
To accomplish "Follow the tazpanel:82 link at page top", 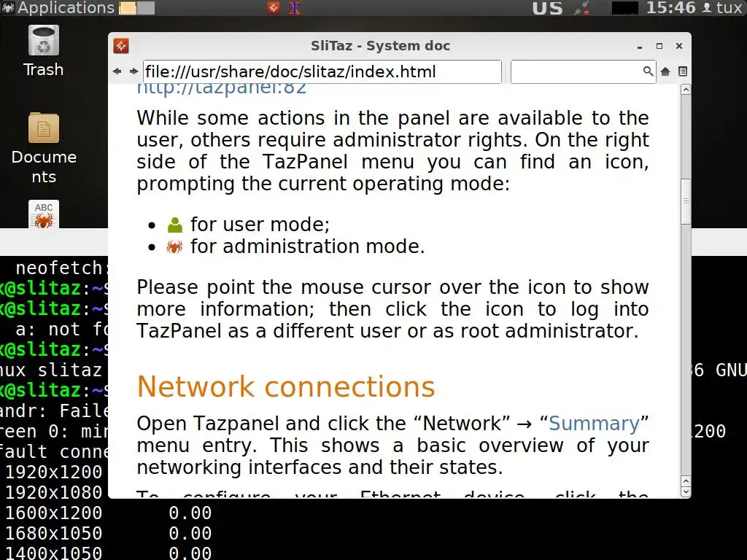I will (x=222, y=89).
